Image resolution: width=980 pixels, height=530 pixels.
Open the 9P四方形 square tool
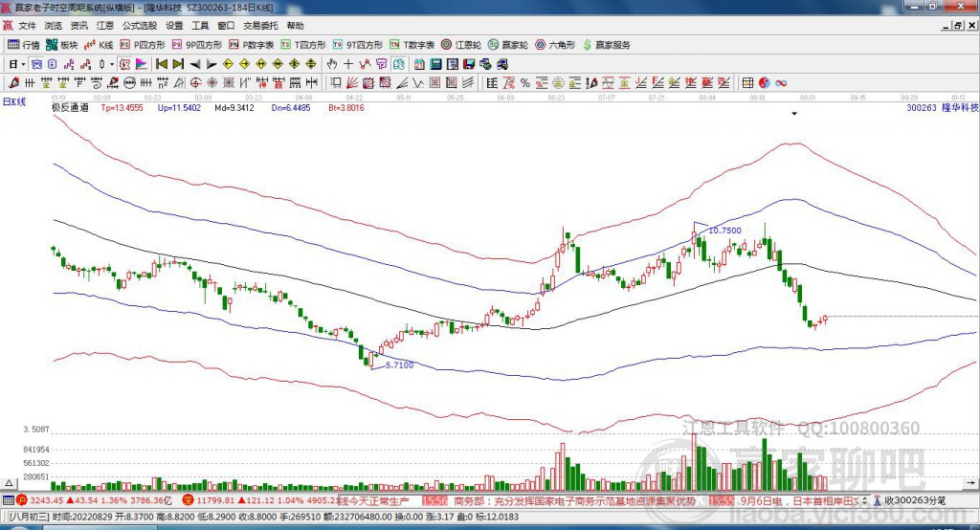[x=204, y=45]
